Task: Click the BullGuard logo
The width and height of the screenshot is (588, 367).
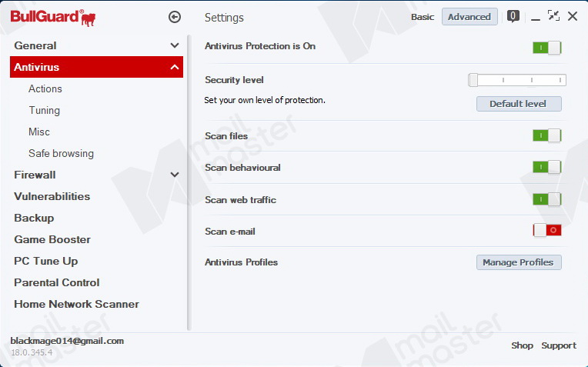Action: [53, 18]
